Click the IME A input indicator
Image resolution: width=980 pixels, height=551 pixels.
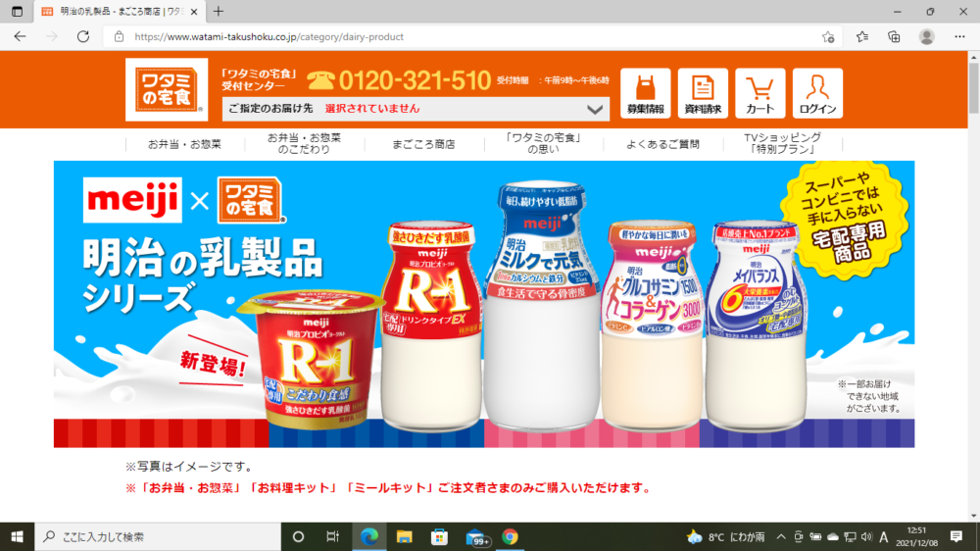coord(883,536)
